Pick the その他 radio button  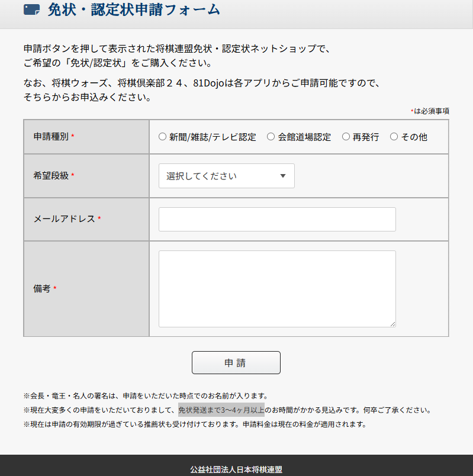click(x=394, y=137)
